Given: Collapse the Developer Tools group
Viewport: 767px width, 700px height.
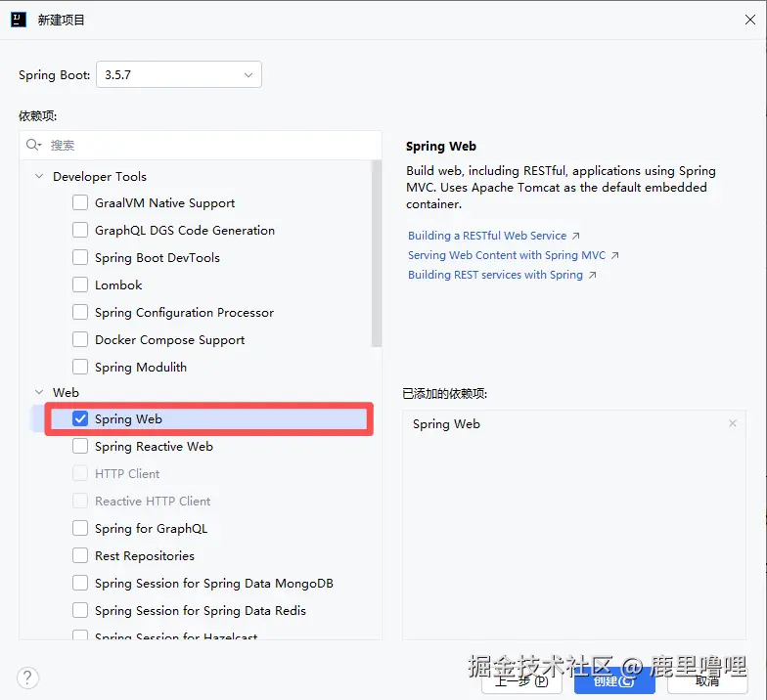Looking at the screenshot, I should (x=39, y=176).
